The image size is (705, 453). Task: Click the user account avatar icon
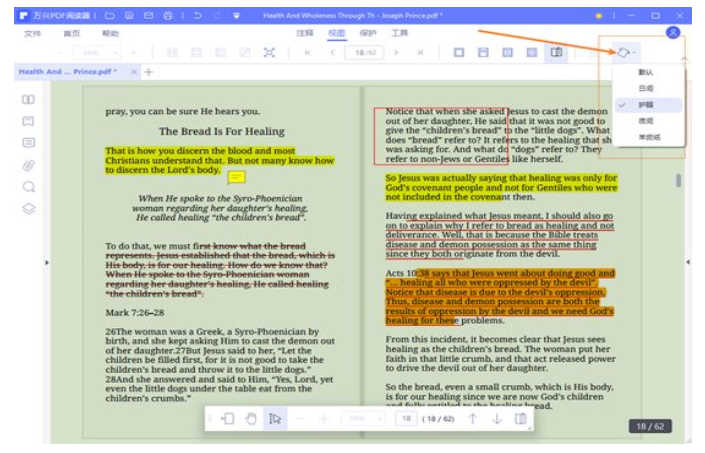(x=673, y=33)
